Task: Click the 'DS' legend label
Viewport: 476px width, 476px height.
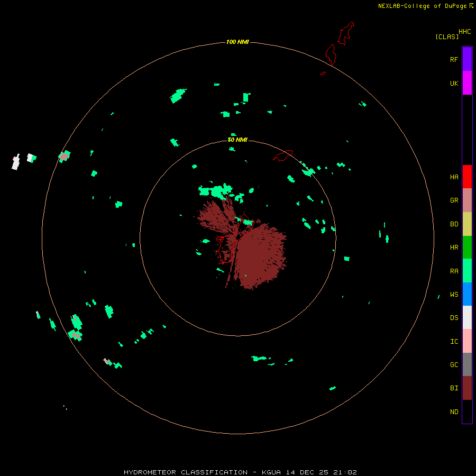Action: [454, 318]
